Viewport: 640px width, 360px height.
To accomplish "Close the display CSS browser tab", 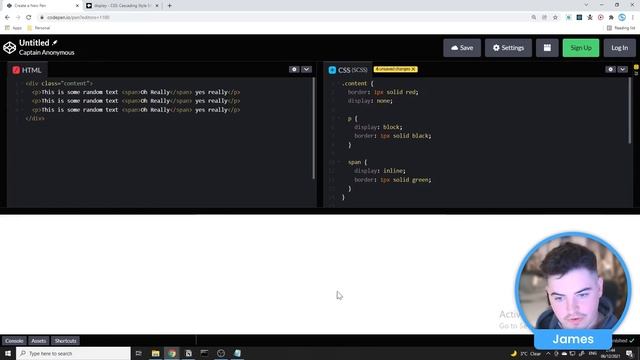I will coord(157,6).
